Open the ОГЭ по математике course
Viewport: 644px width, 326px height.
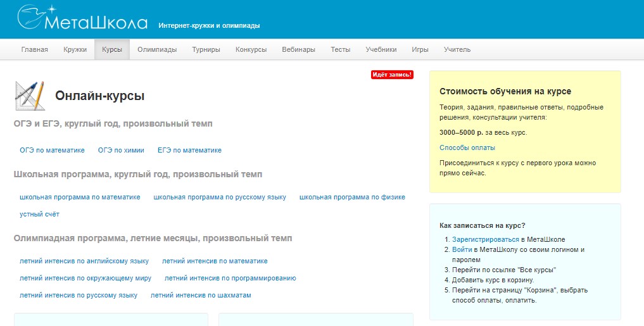(52, 151)
